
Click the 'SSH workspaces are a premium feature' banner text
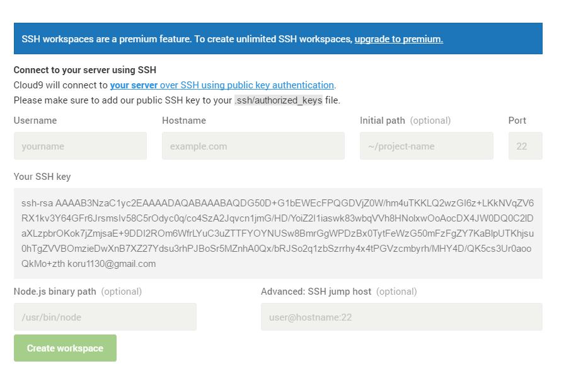coord(187,39)
